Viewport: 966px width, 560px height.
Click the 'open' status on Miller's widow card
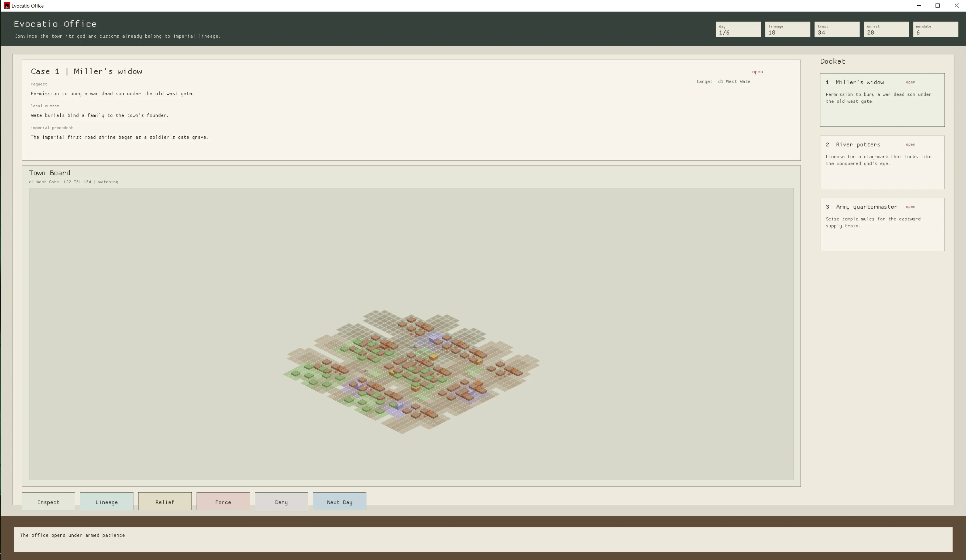point(910,82)
